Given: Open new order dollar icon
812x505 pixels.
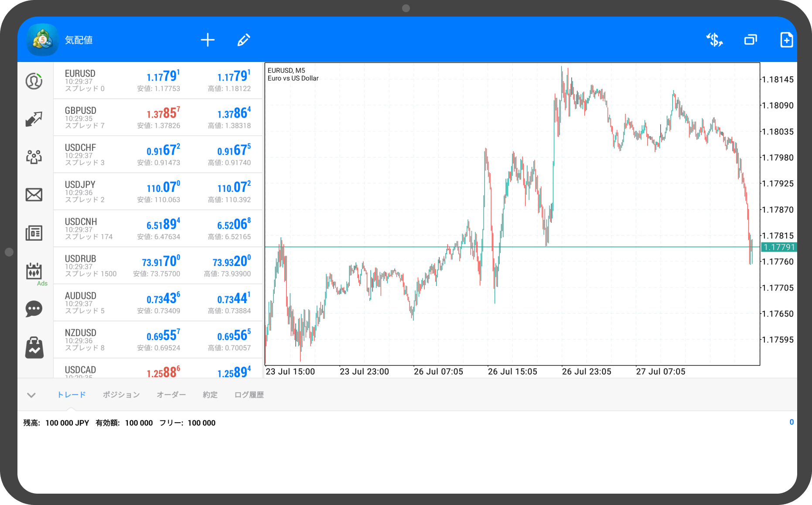Looking at the screenshot, I should (x=714, y=40).
